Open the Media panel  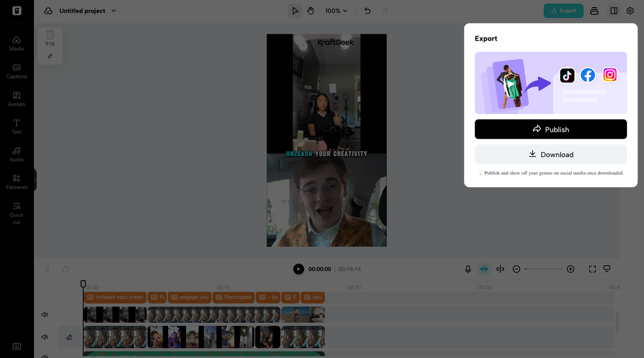coord(17,44)
